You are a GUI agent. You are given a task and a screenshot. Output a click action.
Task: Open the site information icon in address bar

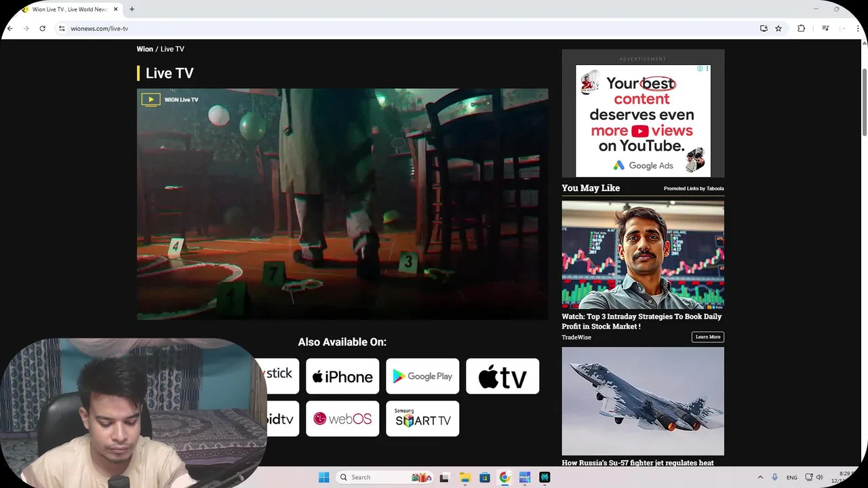(62, 28)
